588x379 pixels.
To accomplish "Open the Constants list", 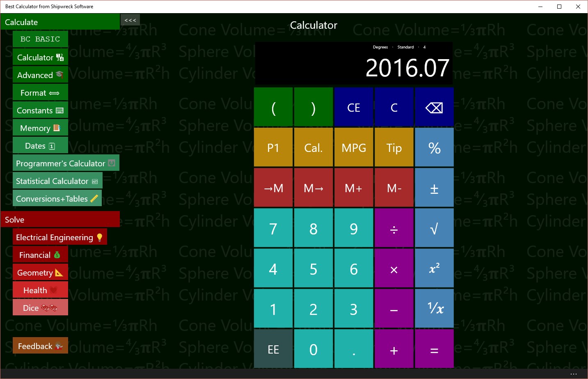I will click(40, 110).
